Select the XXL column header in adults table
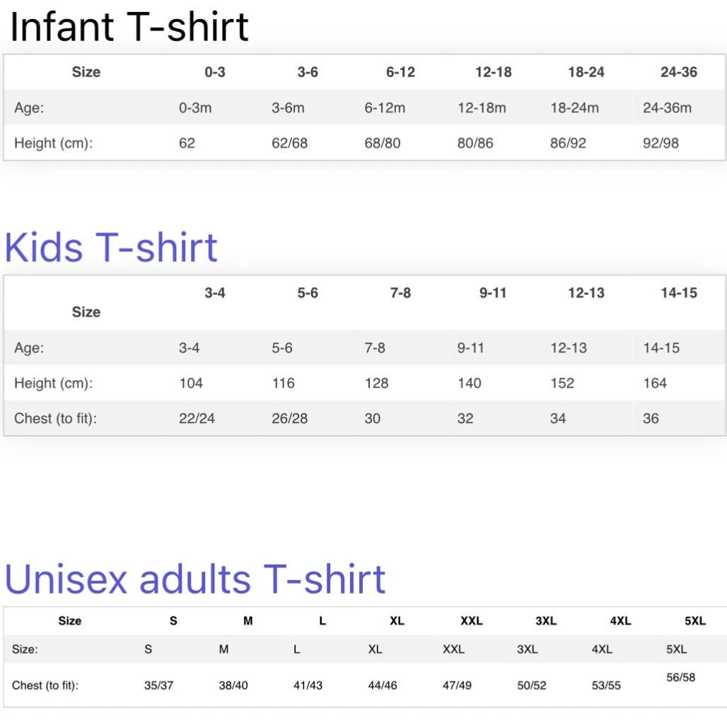Screen dimensions: 727x728 pyautogui.click(x=471, y=621)
